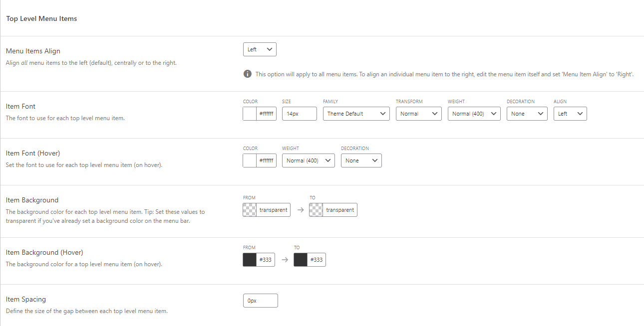Click the Item Font white color swatch

[249, 113]
